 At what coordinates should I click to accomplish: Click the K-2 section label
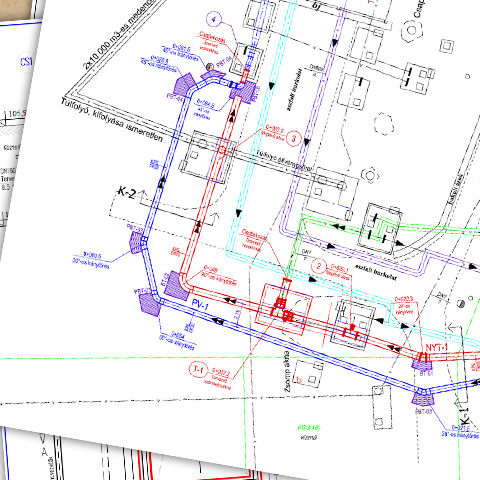(127, 193)
